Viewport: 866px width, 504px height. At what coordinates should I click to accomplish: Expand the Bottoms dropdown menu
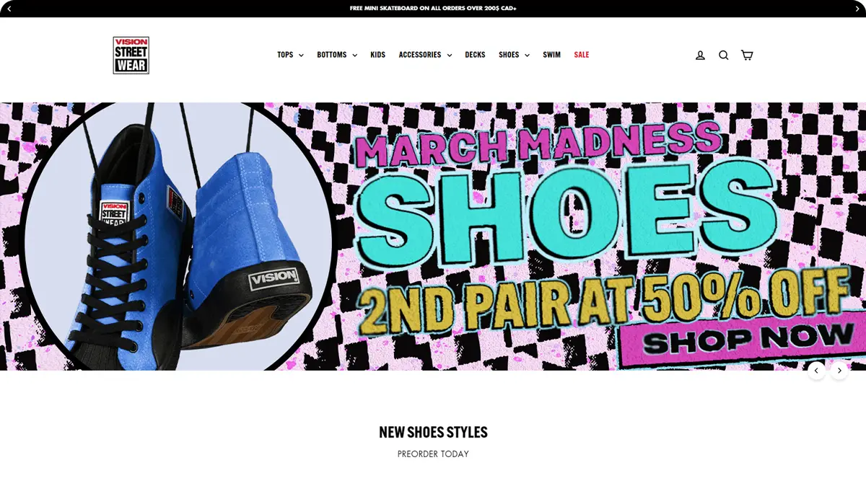337,55
